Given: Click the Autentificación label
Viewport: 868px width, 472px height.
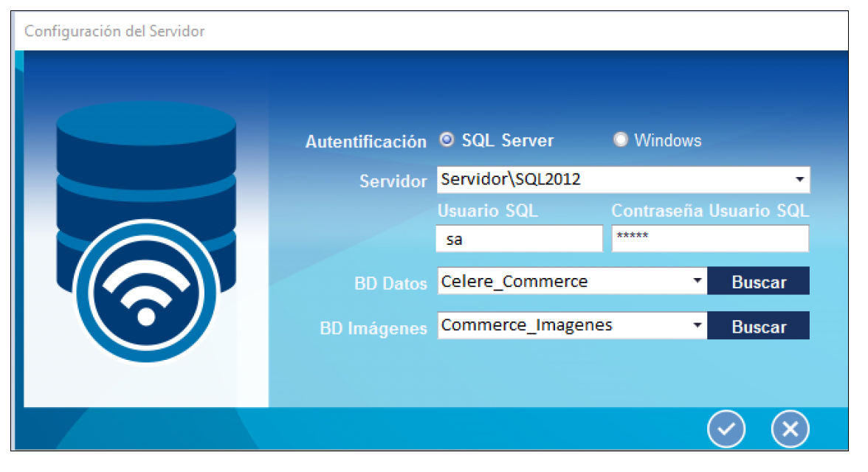Looking at the screenshot, I should point(365,142).
